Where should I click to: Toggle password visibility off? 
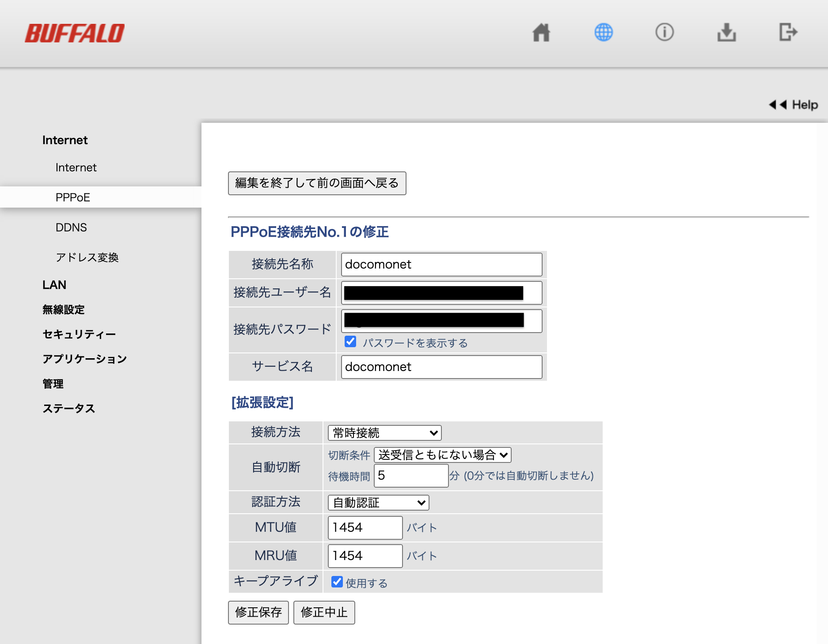(350, 341)
